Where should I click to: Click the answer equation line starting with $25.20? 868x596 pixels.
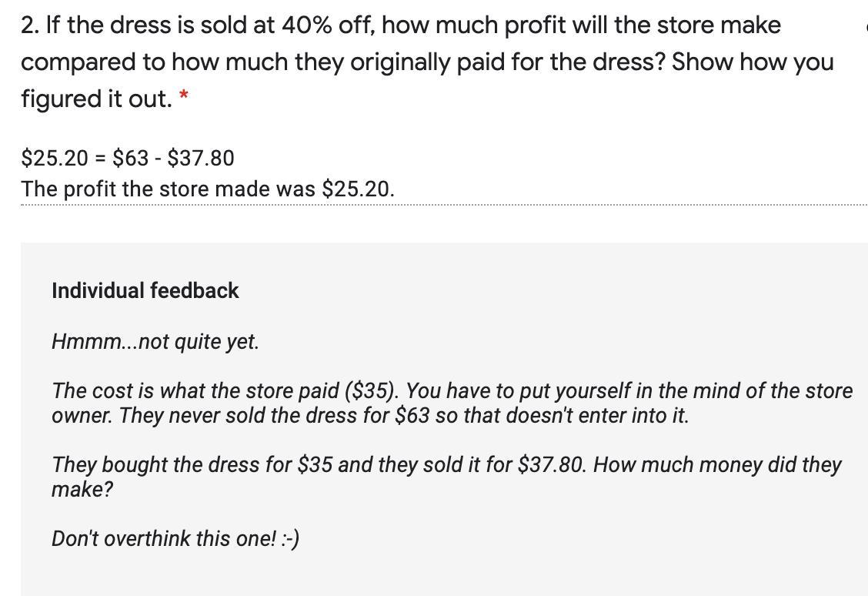(x=128, y=159)
